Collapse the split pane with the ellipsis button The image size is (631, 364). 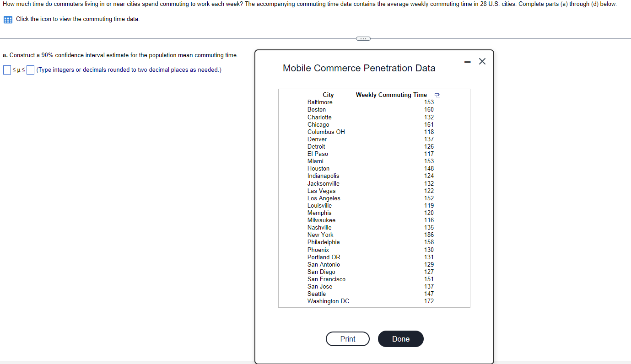click(363, 38)
